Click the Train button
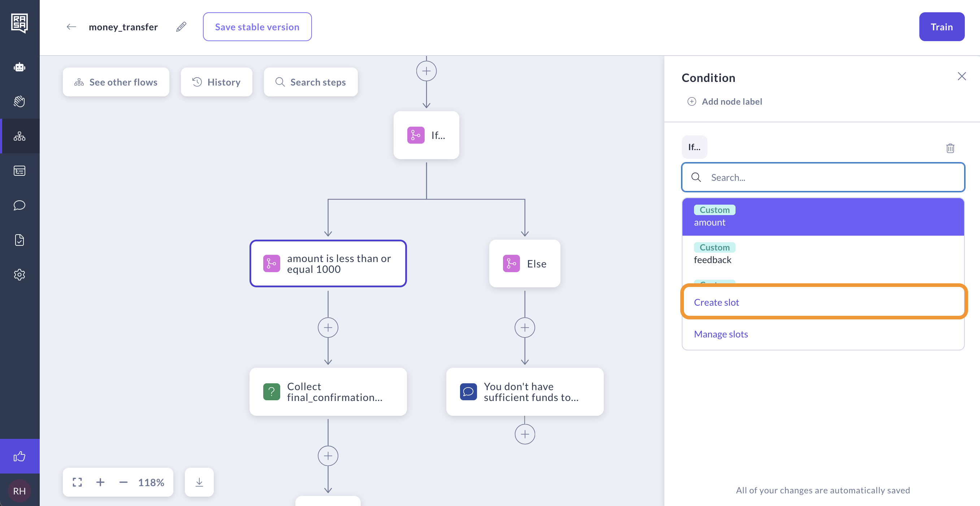This screenshot has width=980, height=506. tap(941, 27)
